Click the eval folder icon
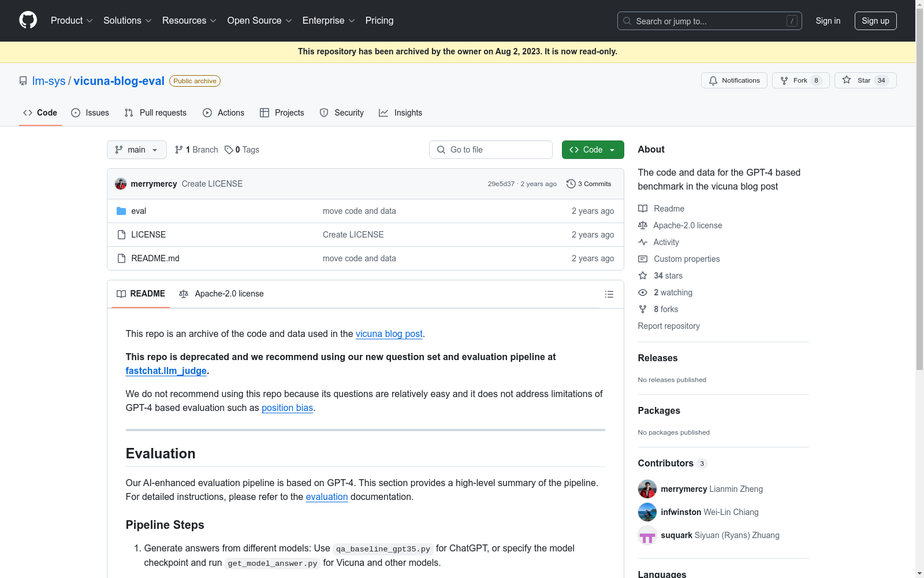 coord(121,211)
